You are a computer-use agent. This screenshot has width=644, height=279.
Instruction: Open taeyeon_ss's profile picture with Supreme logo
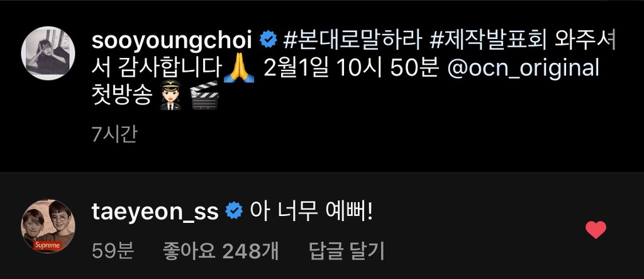[x=48, y=226]
